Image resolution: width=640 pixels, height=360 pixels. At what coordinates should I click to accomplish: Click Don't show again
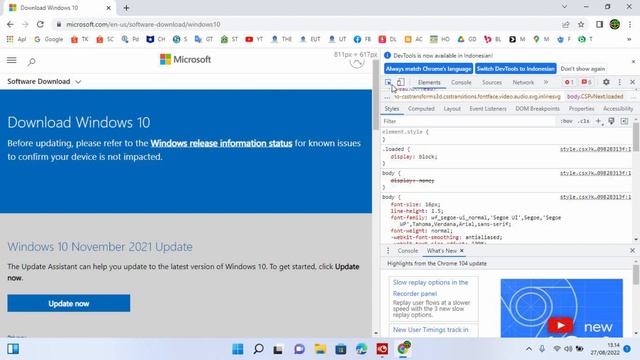click(582, 69)
